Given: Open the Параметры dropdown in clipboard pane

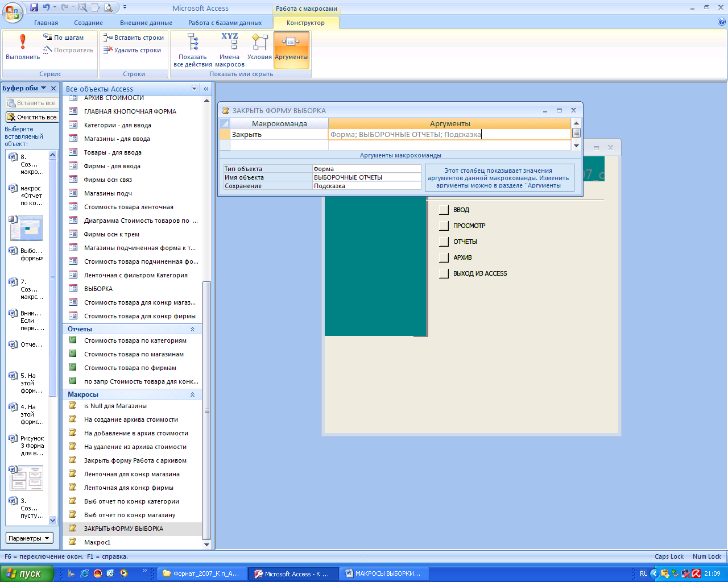Looking at the screenshot, I should [x=30, y=538].
